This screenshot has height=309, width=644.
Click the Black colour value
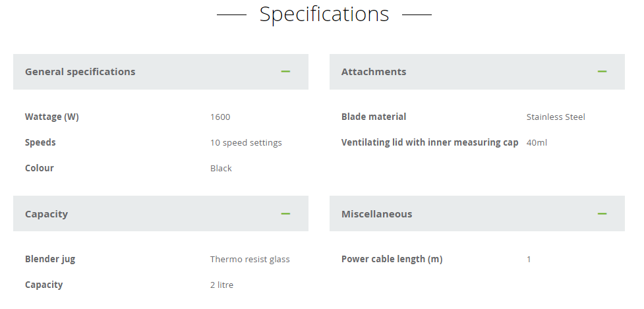tap(221, 169)
